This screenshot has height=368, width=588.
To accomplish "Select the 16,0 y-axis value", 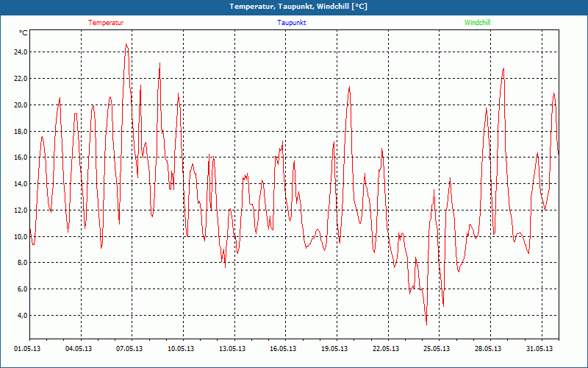I will pyautogui.click(x=21, y=158).
